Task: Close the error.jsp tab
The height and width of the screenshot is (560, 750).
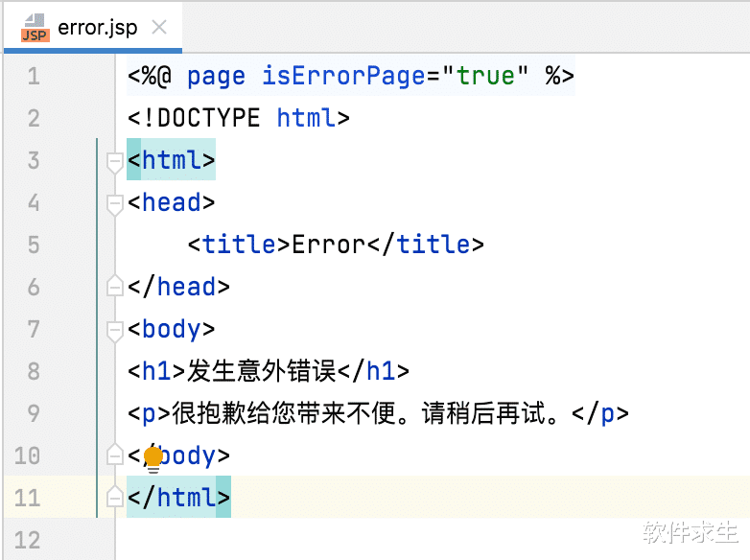Action: click(159, 27)
